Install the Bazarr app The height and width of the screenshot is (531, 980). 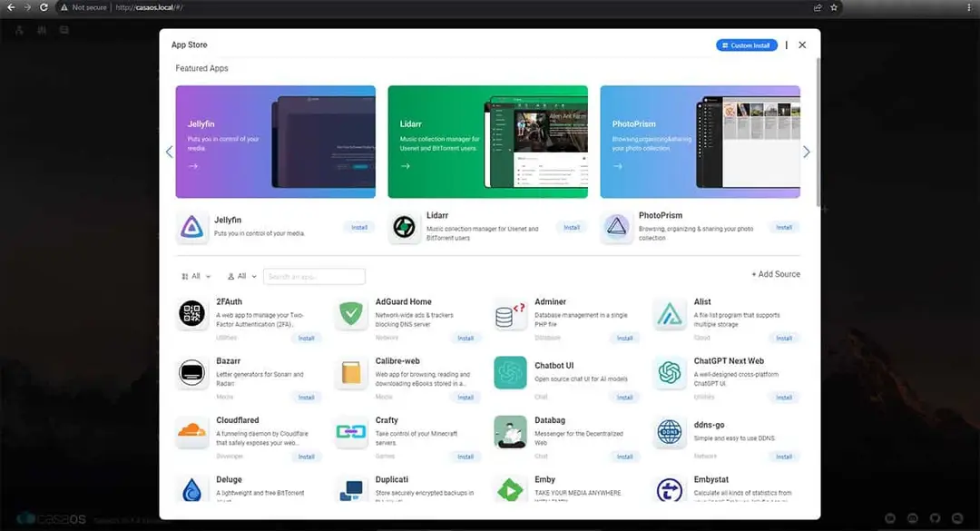pos(307,398)
